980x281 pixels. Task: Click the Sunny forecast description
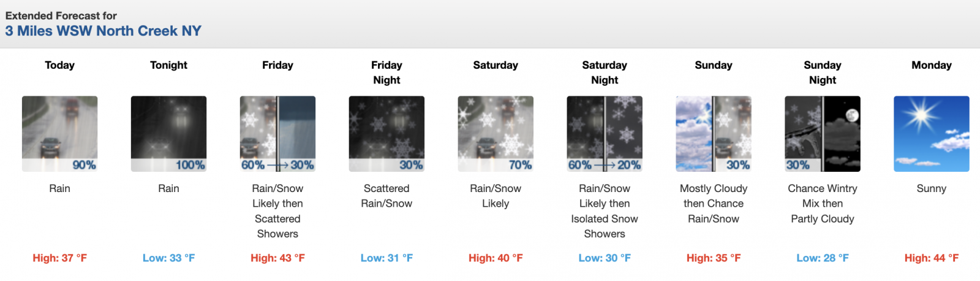[932, 188]
